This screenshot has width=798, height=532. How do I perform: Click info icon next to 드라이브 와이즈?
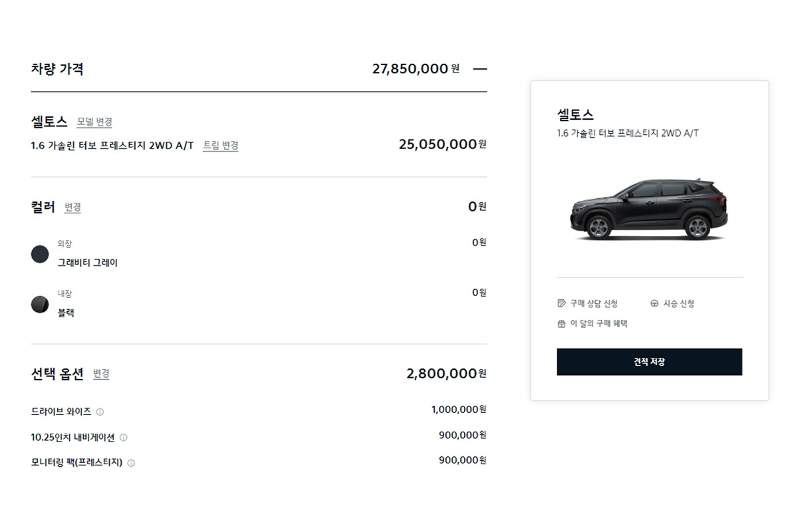click(100, 412)
